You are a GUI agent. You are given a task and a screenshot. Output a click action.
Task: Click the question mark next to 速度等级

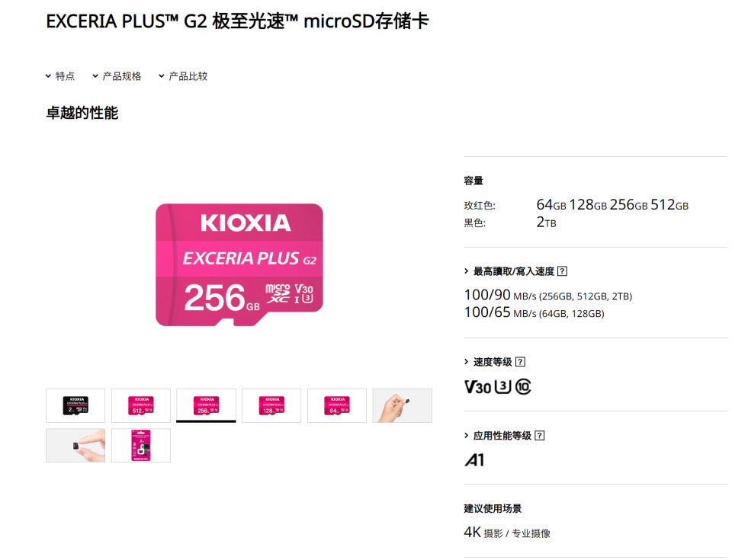click(520, 362)
